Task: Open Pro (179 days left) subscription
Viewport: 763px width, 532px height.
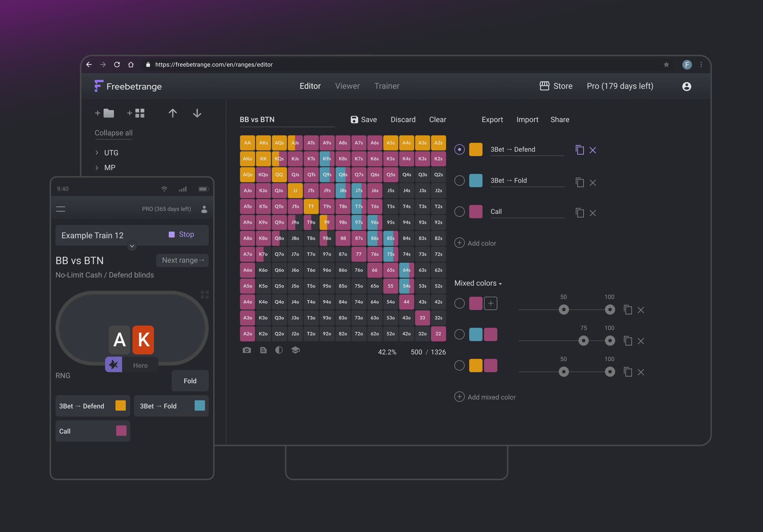Action: click(620, 86)
